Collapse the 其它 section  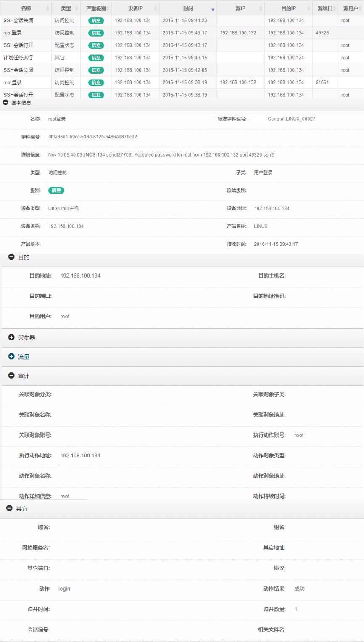[9, 508]
